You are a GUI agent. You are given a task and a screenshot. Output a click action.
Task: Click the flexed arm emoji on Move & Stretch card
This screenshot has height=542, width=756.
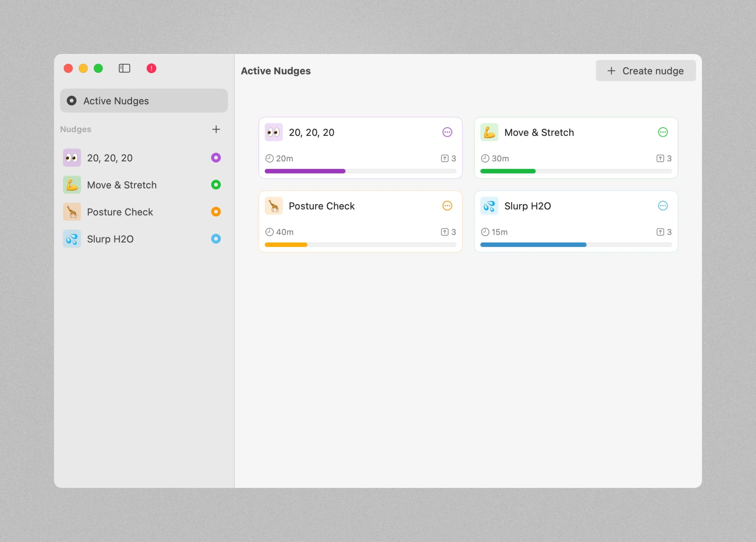point(489,132)
